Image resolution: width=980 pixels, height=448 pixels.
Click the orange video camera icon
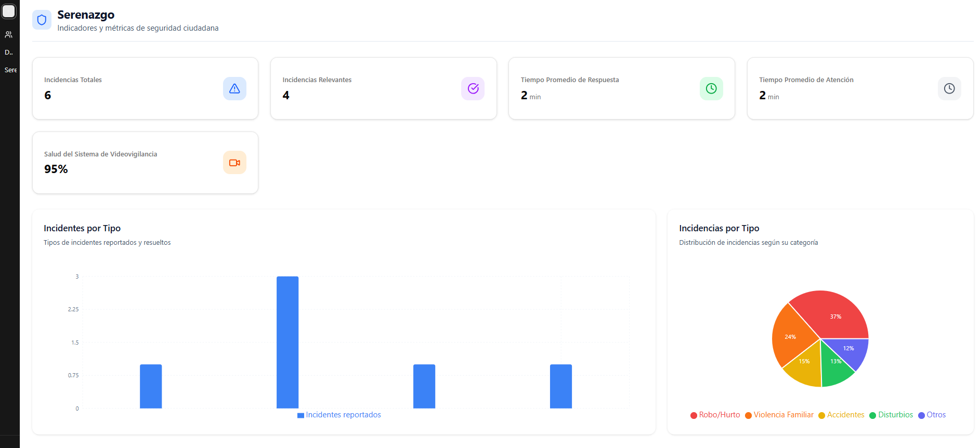coord(234,163)
